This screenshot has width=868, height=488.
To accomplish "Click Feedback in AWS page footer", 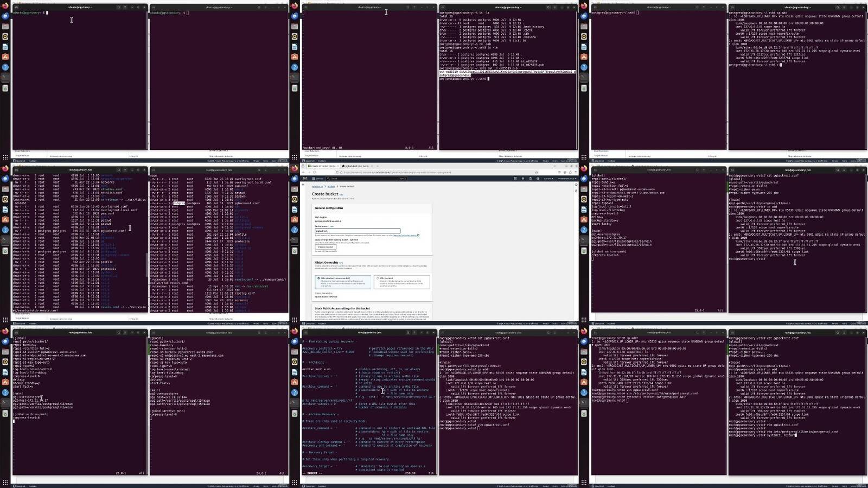I will [322, 324].
